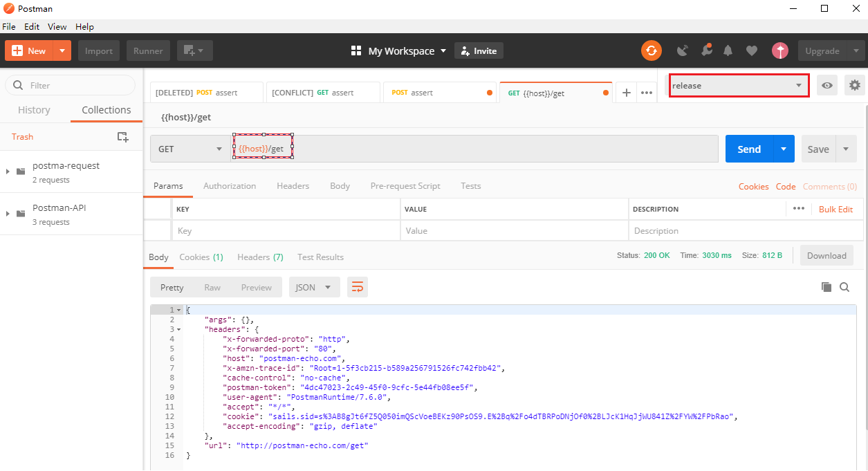Toggle the response line wrap icon
The image size is (868, 471).
[358, 287]
